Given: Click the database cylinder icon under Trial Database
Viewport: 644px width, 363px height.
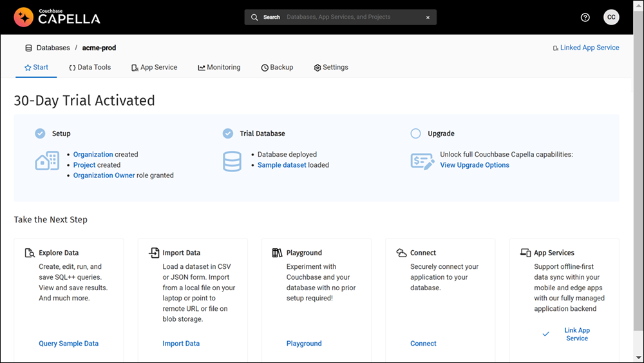Looking at the screenshot, I should (x=232, y=162).
